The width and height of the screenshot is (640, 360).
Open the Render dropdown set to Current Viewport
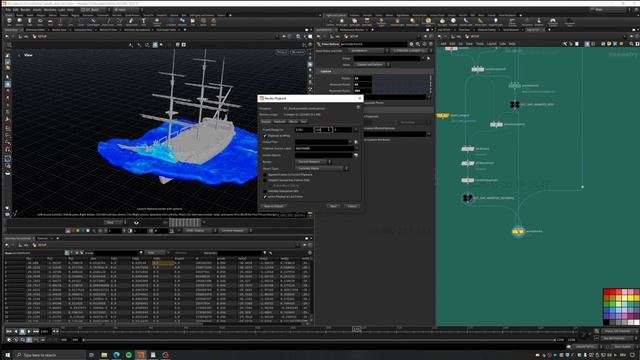[x=313, y=162]
